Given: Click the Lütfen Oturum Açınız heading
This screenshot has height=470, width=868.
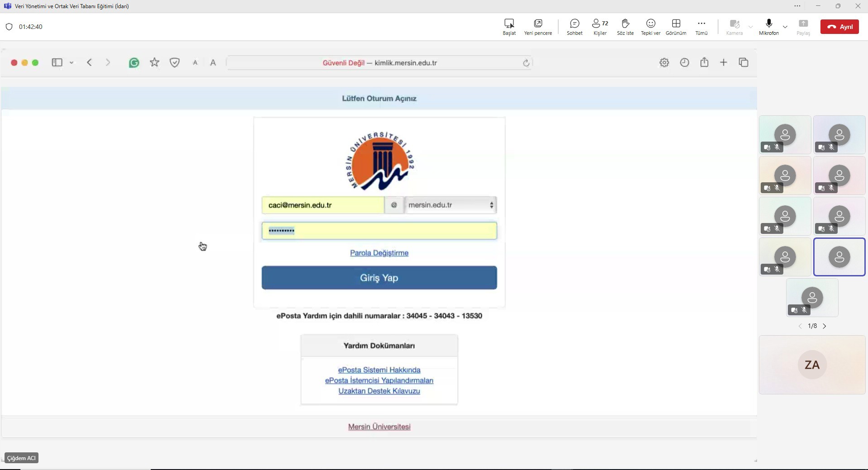Looking at the screenshot, I should pyautogui.click(x=379, y=99).
